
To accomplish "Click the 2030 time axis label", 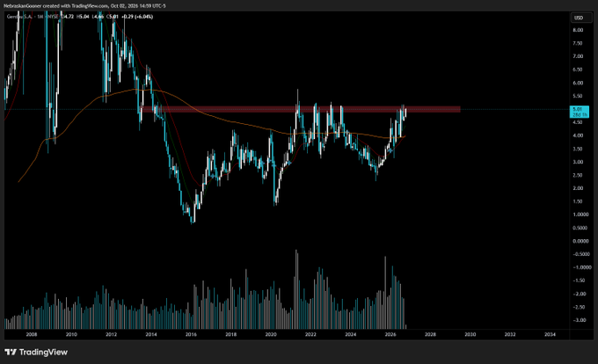I will pyautogui.click(x=470, y=335).
